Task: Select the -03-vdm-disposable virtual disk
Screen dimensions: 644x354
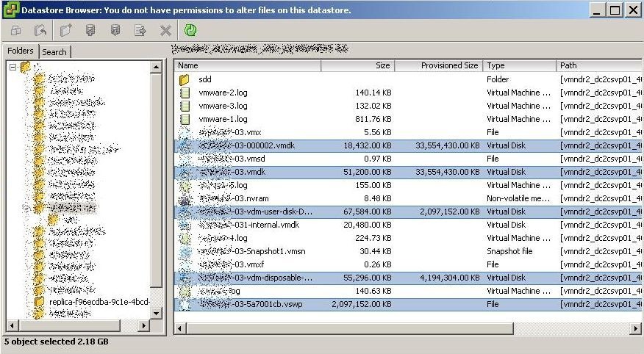Action: 255,278
